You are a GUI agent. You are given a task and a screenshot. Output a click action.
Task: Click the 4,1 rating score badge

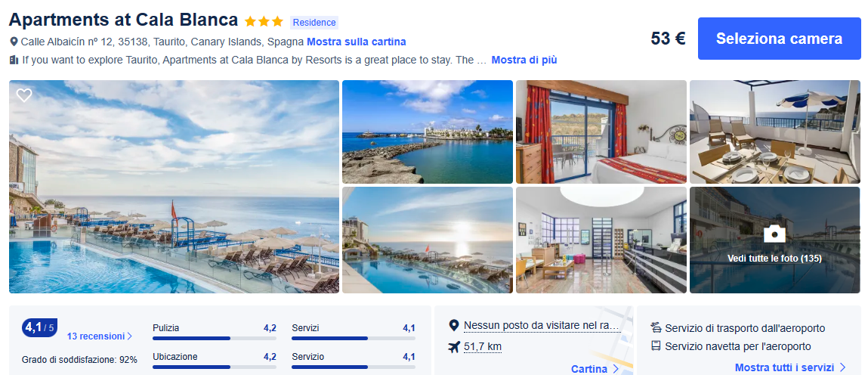click(x=39, y=327)
